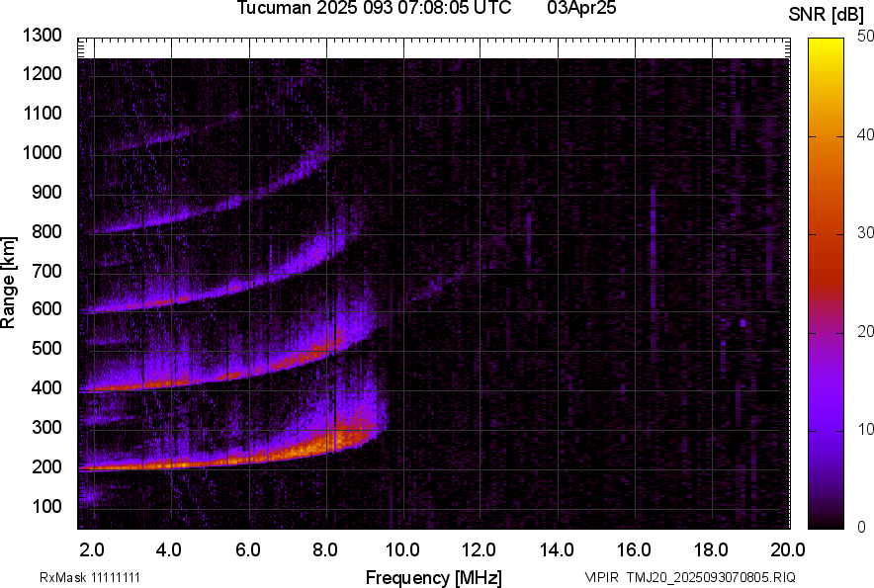
Task: Click the title 'Tucuman 2025 093 07:08:05 UTC'
Action: (374, 8)
